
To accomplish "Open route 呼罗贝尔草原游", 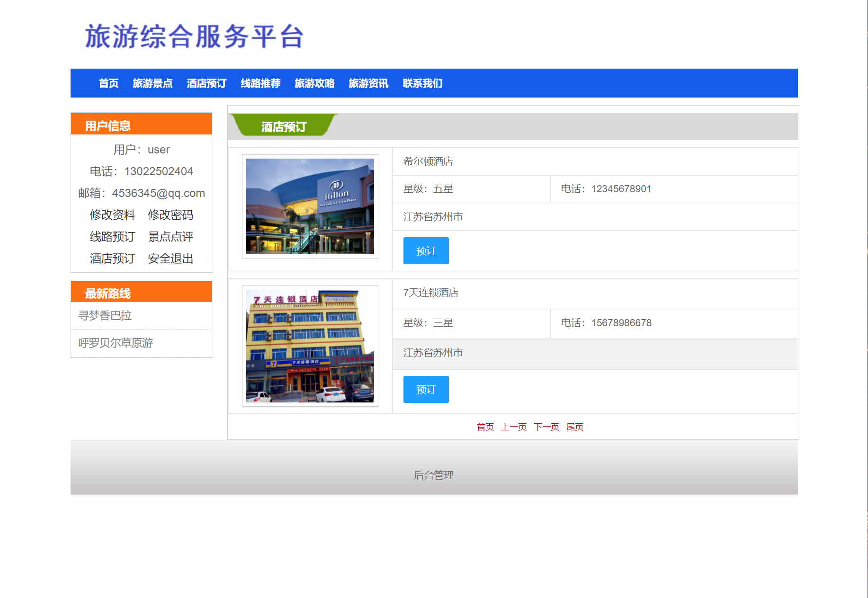I will [x=116, y=342].
